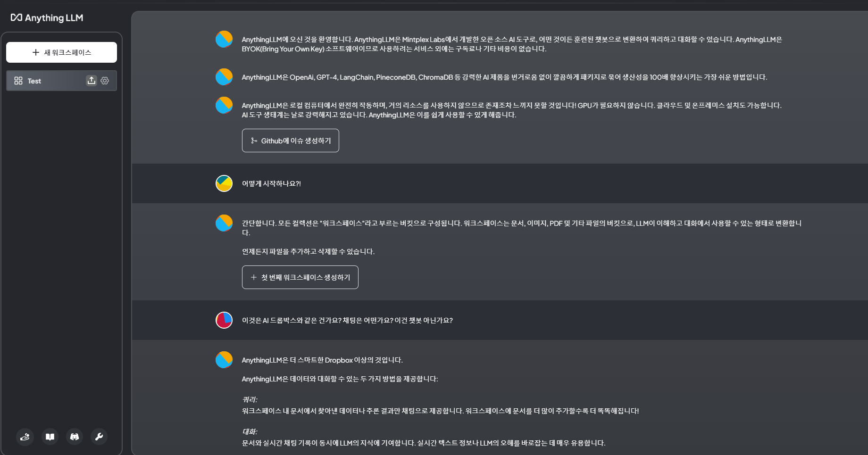
Task: Open the documentation book icon
Action: point(50,437)
